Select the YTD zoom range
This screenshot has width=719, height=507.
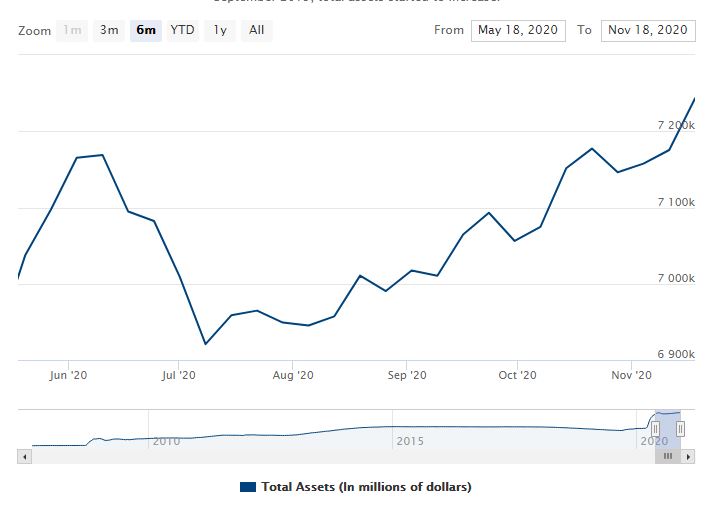click(x=183, y=30)
